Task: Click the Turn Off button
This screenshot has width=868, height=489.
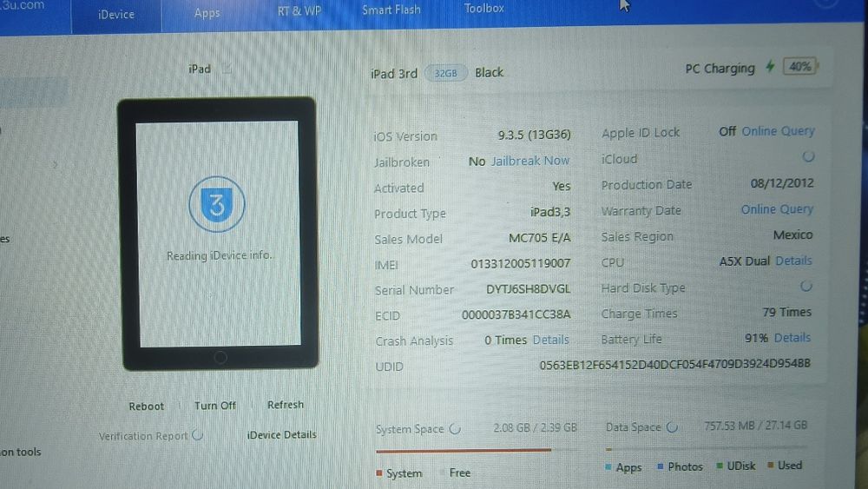Action: click(x=214, y=406)
